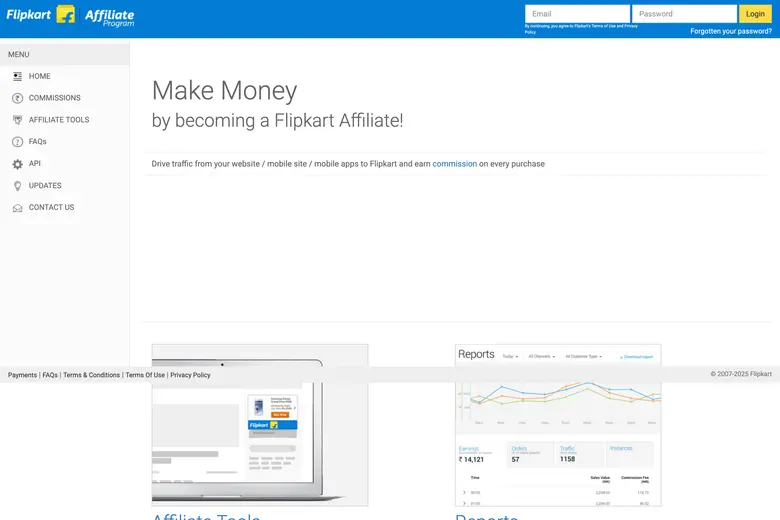Screen dimensions: 780x520
Task: Click the laptop Affiliate Tools thumbnail
Action: click(260, 425)
